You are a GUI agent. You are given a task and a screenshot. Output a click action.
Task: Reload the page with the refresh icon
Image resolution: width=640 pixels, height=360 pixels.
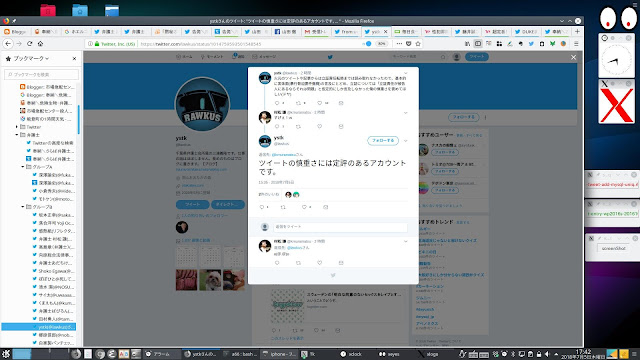29,44
